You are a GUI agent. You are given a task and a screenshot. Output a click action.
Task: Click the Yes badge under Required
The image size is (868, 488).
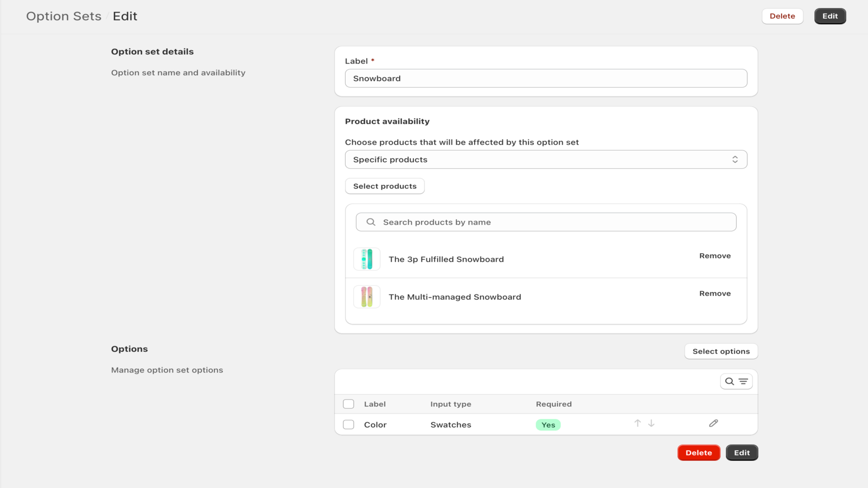pyautogui.click(x=548, y=425)
